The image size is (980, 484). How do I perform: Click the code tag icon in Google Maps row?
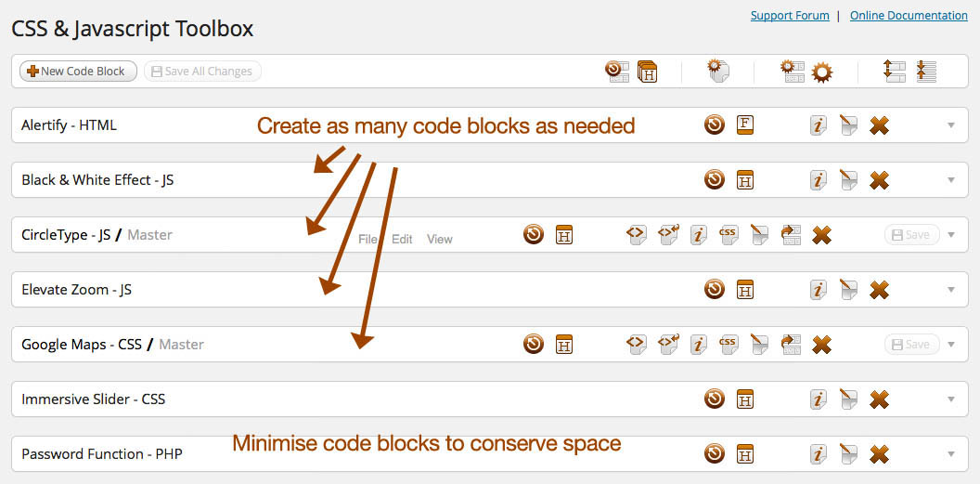point(636,345)
